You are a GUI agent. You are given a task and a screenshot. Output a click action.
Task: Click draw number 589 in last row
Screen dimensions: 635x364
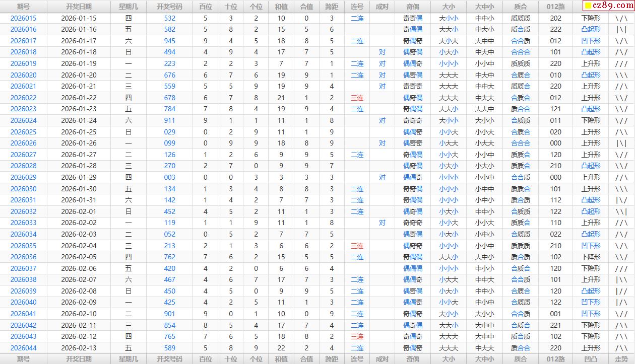point(170,348)
